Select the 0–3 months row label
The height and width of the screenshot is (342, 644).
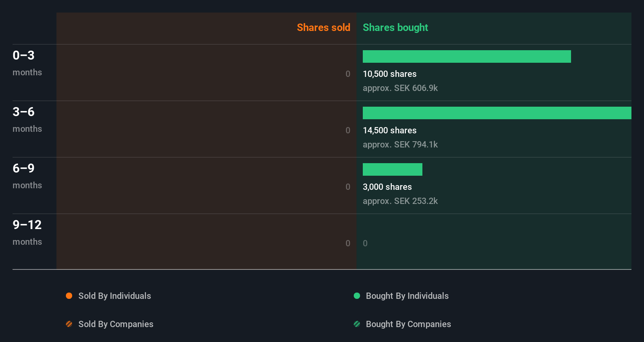(x=27, y=63)
